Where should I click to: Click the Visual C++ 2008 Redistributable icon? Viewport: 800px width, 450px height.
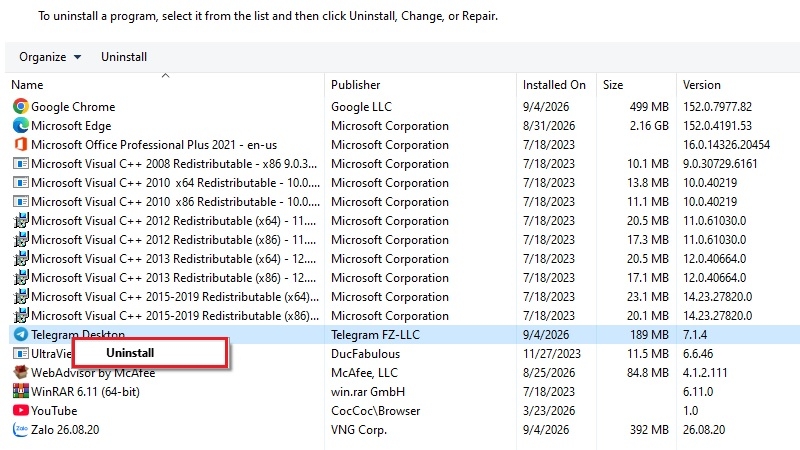point(20,164)
